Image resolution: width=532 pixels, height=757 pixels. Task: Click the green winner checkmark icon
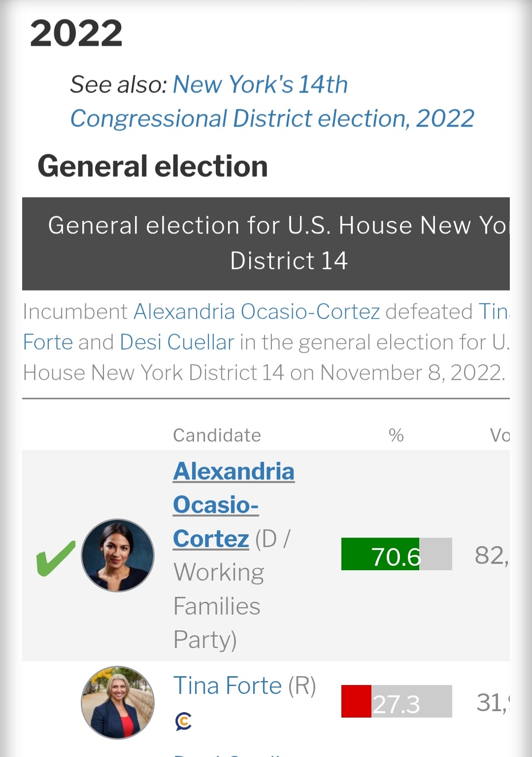point(56,558)
